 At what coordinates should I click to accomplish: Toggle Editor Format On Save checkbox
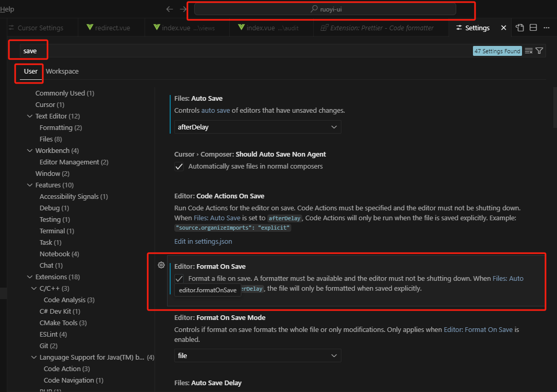179,279
